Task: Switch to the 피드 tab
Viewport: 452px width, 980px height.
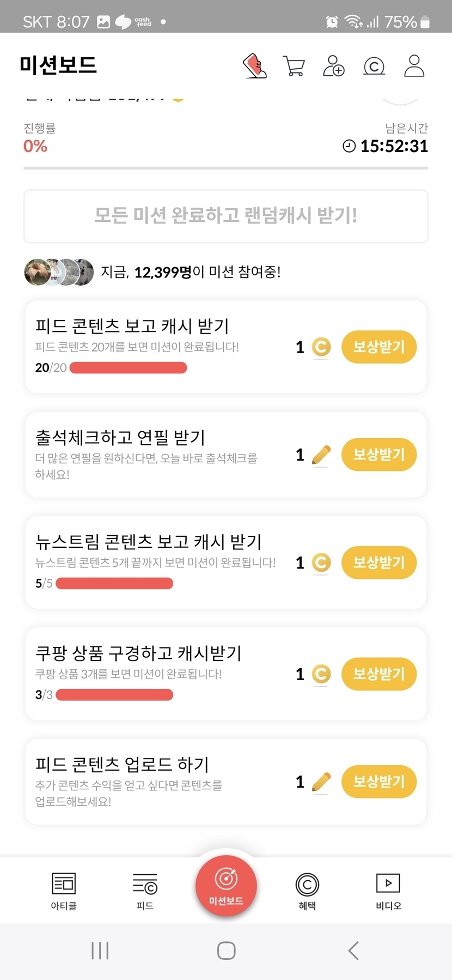Action: pos(145,891)
